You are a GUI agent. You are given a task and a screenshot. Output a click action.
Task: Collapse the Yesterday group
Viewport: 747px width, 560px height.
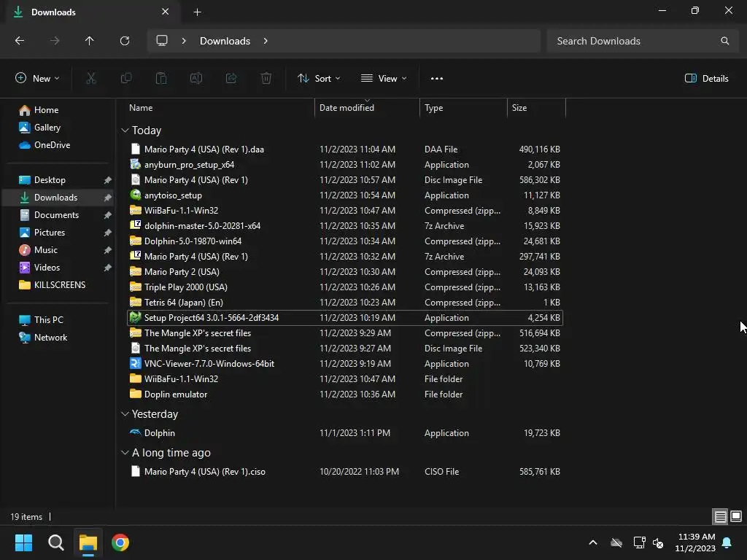(x=125, y=414)
